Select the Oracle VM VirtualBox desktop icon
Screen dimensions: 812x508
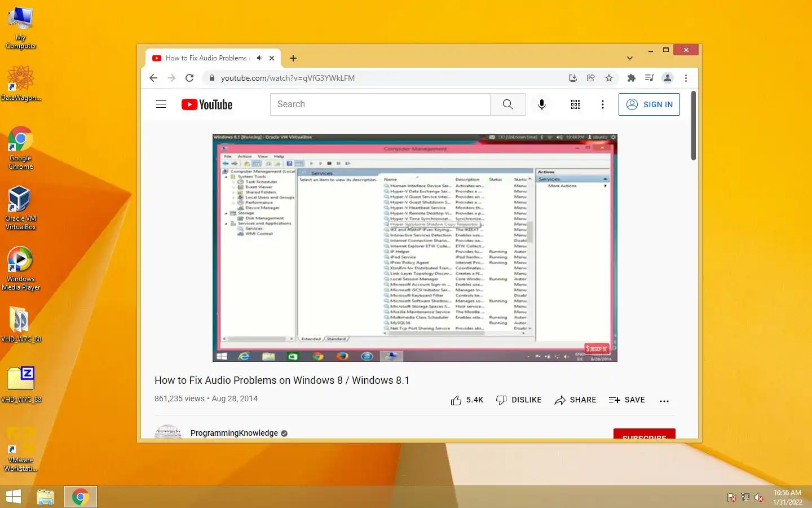tap(21, 208)
